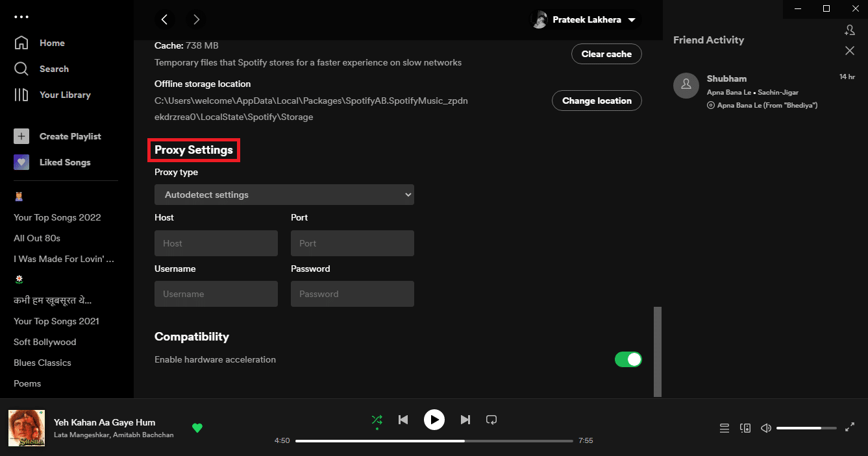Skip to previous track
This screenshot has height=456, width=868.
tap(403, 420)
